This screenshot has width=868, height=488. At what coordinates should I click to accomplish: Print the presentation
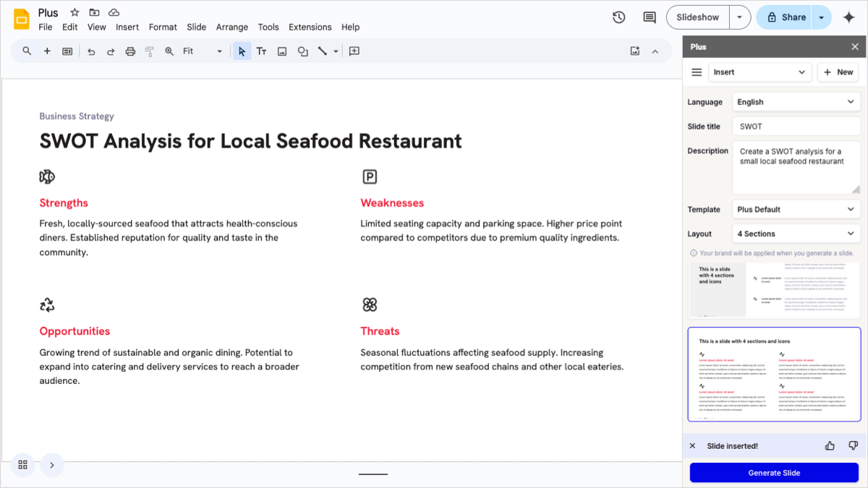pyautogui.click(x=130, y=51)
